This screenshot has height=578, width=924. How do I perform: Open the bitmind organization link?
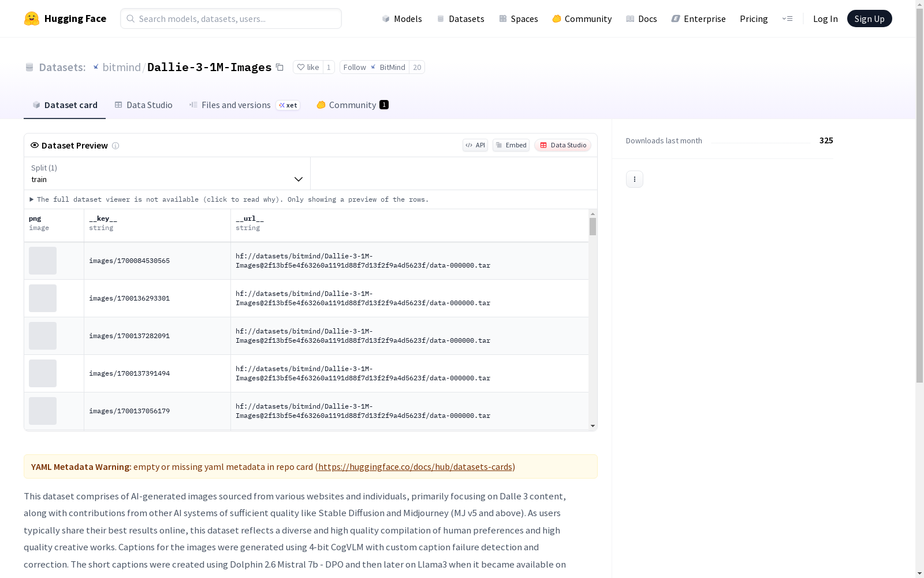pyautogui.click(x=121, y=67)
